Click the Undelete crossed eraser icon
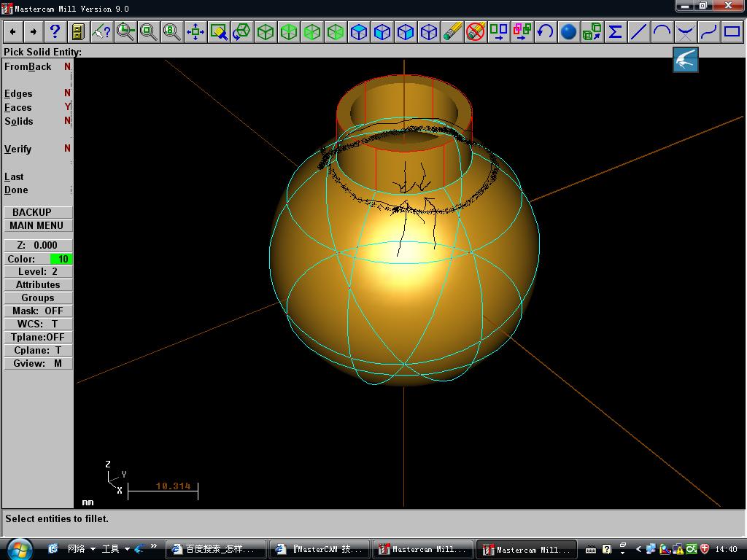The image size is (747, 560). (x=476, y=32)
